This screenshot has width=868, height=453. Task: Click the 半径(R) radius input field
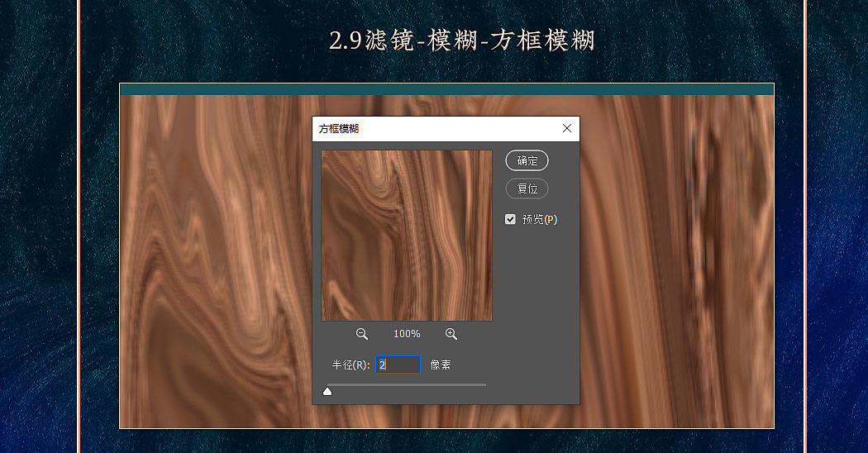[x=398, y=365]
